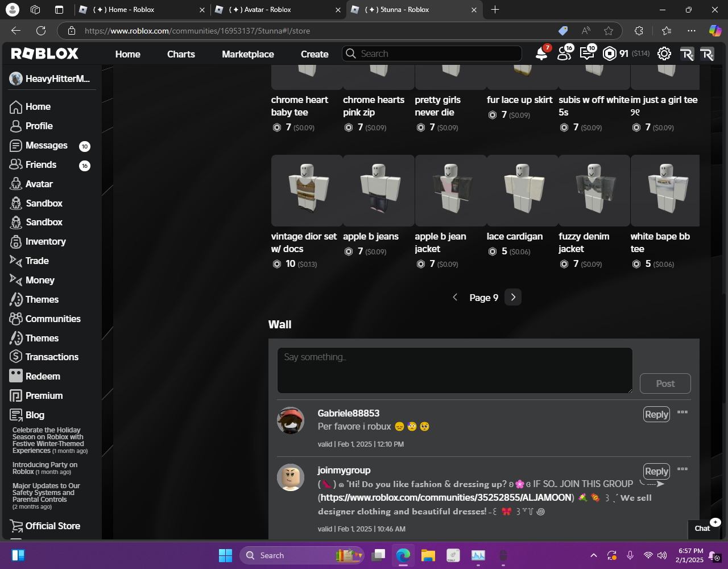Open File Explorer from taskbar
The width and height of the screenshot is (728, 569).
pos(428,555)
